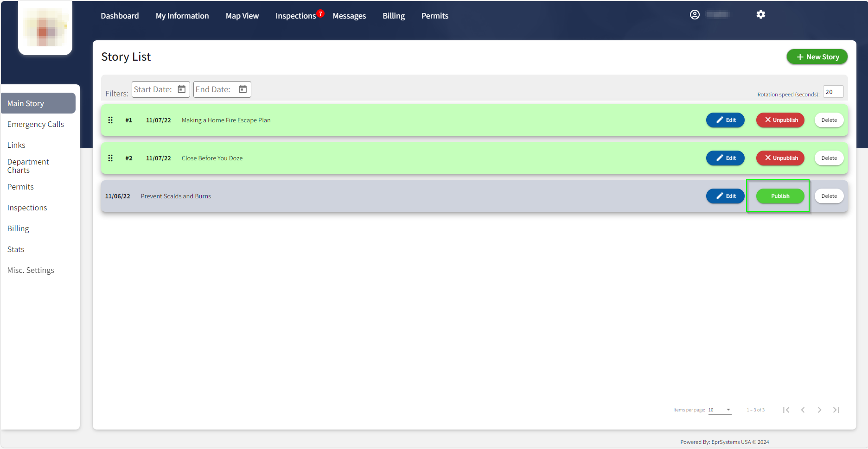This screenshot has height=449, width=868.
Task: Go to the last page of stories
Action: 836,410
